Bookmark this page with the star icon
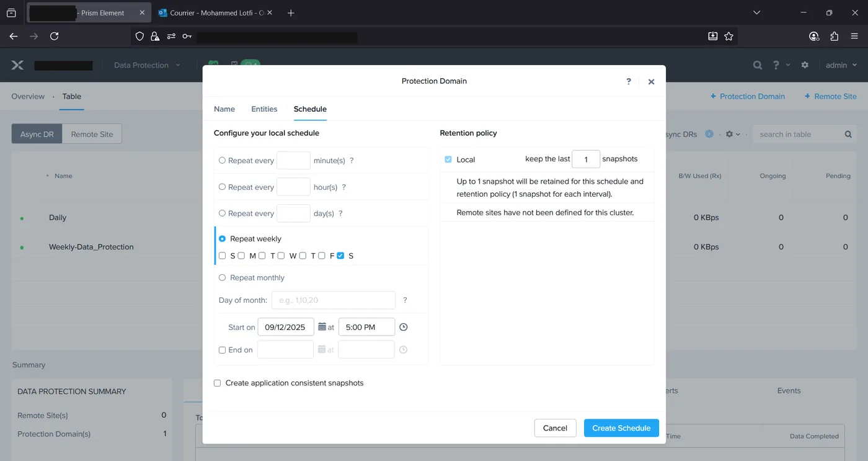The width and height of the screenshot is (868, 461). pyautogui.click(x=729, y=37)
